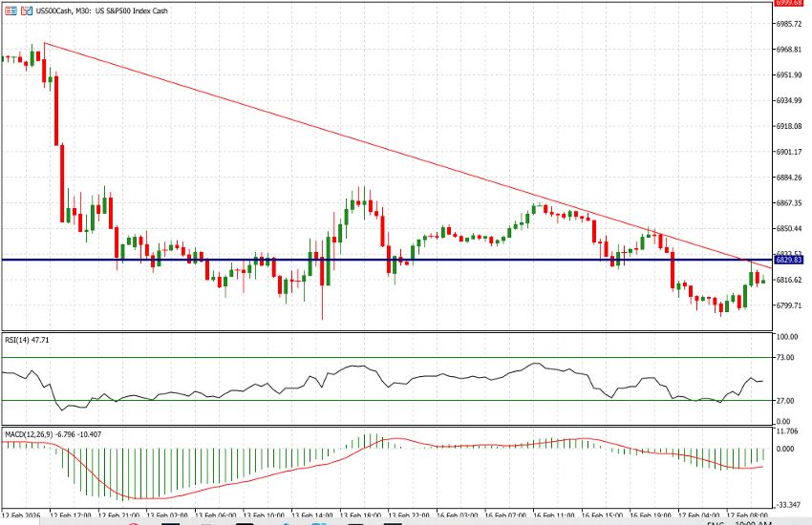Select the red MACD signal line

(239, 480)
